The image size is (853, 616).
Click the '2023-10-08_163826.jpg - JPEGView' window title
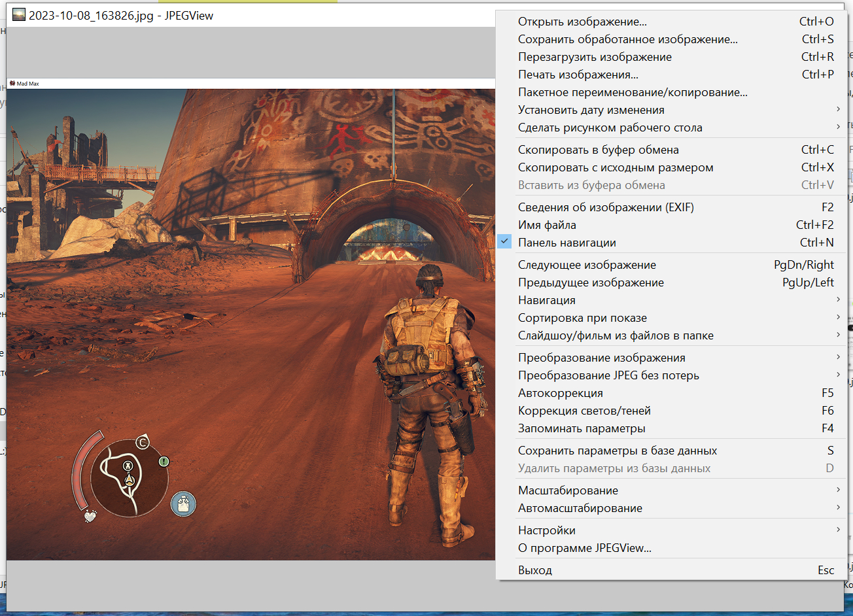pos(121,15)
